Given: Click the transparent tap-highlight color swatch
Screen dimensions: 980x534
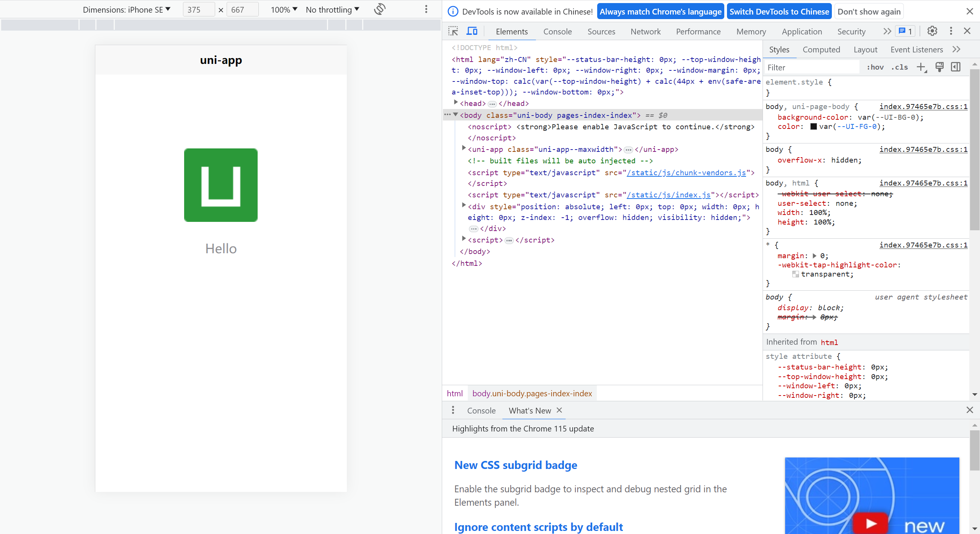Looking at the screenshot, I should tap(795, 274).
